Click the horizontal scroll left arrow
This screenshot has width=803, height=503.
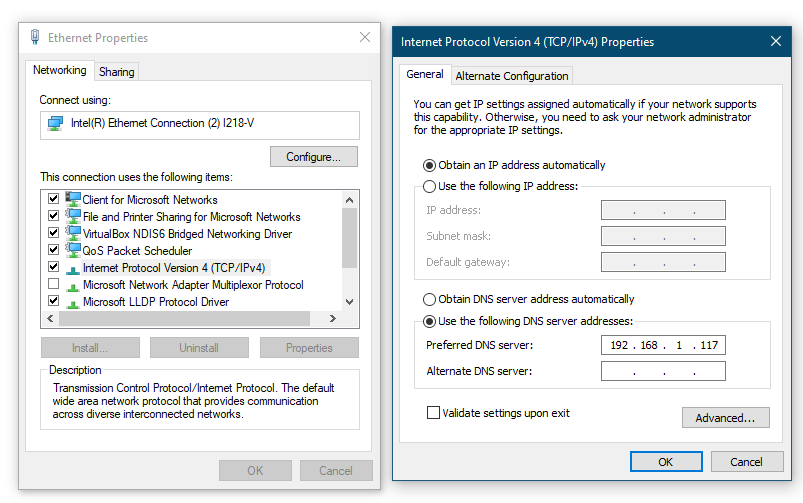tap(50, 319)
